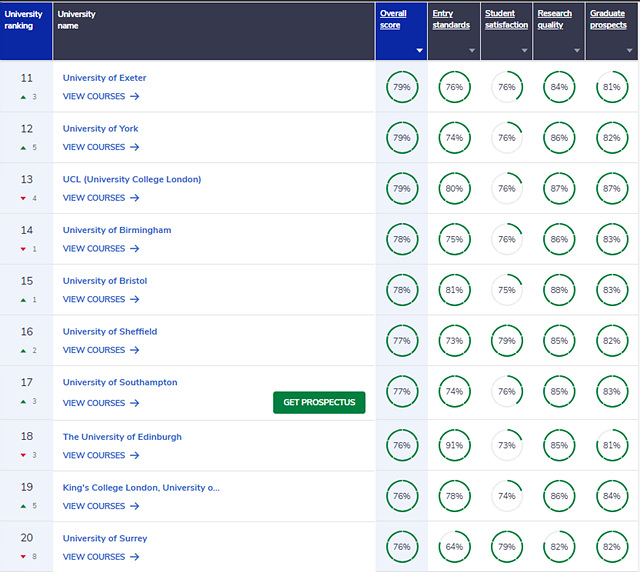The image size is (640, 572).
Task: Click King's College 84% graduate prospects ring
Action: click(x=612, y=496)
